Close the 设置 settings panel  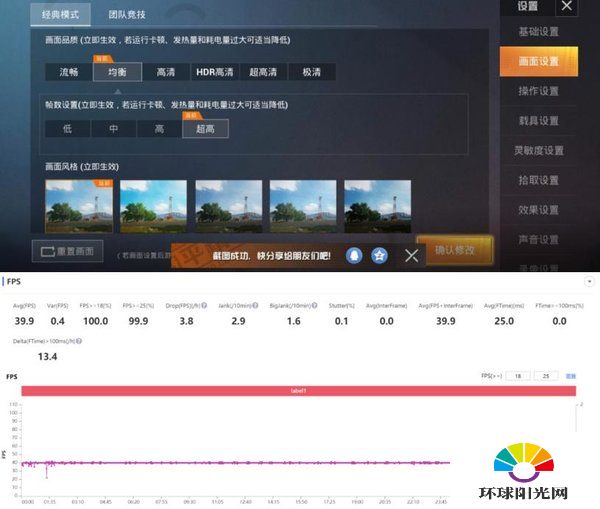567,6
